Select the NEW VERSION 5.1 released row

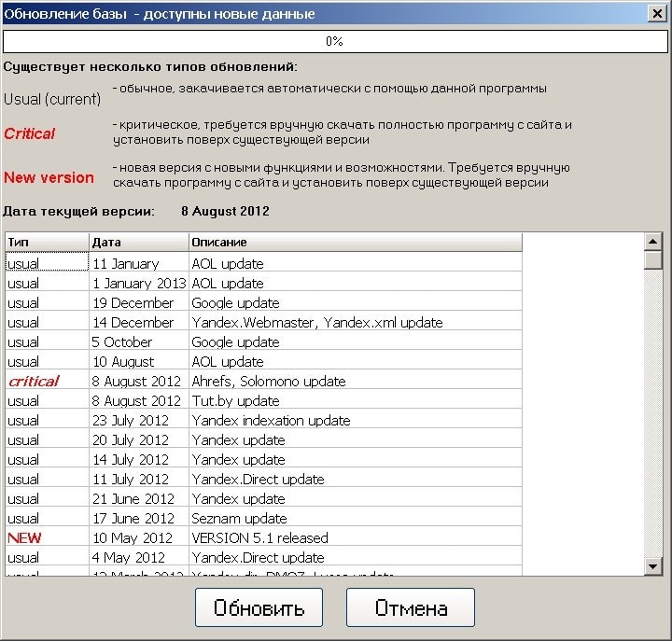[x=259, y=537]
